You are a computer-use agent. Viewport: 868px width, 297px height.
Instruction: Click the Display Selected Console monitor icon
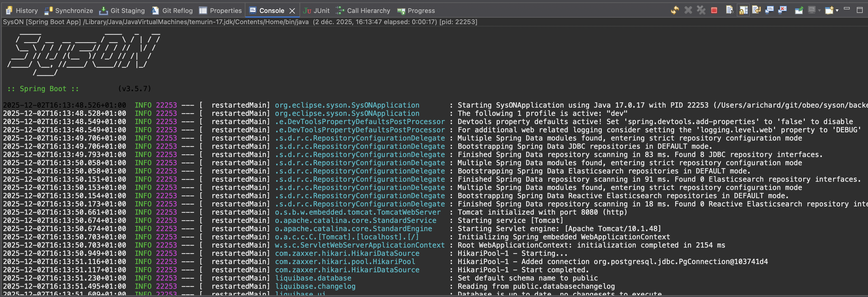coord(812,10)
